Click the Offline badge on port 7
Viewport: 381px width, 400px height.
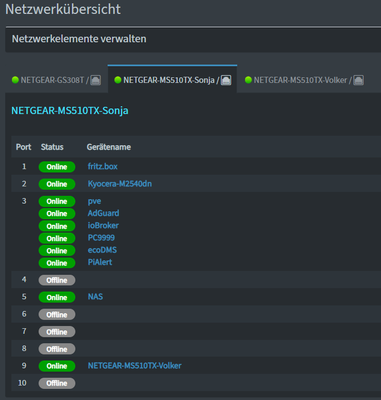coord(57,332)
